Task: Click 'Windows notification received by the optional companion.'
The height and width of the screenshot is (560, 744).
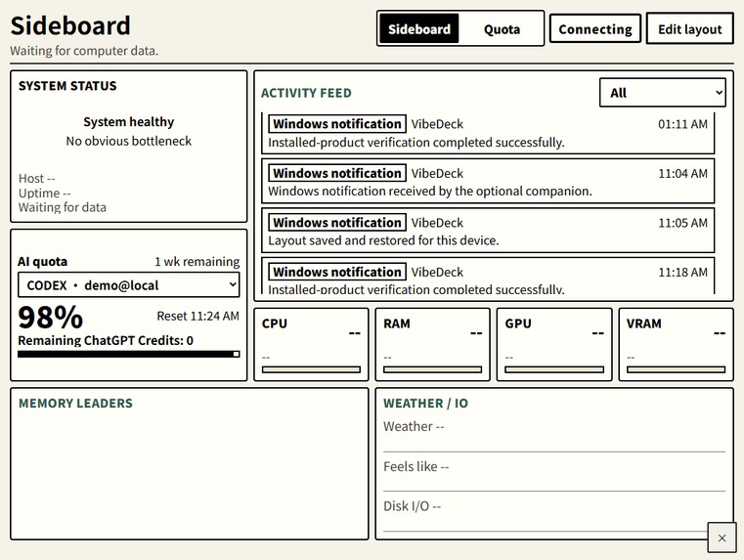Action: (430, 192)
